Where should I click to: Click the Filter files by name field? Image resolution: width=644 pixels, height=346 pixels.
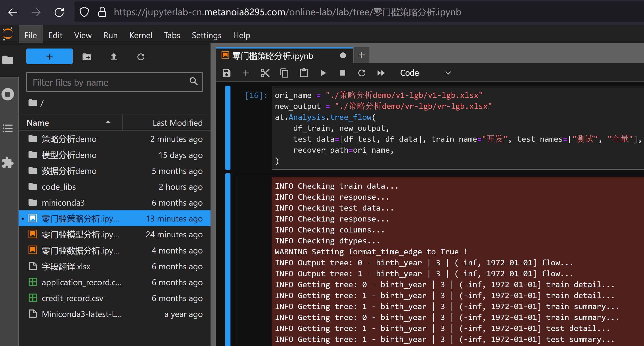pyautogui.click(x=110, y=82)
